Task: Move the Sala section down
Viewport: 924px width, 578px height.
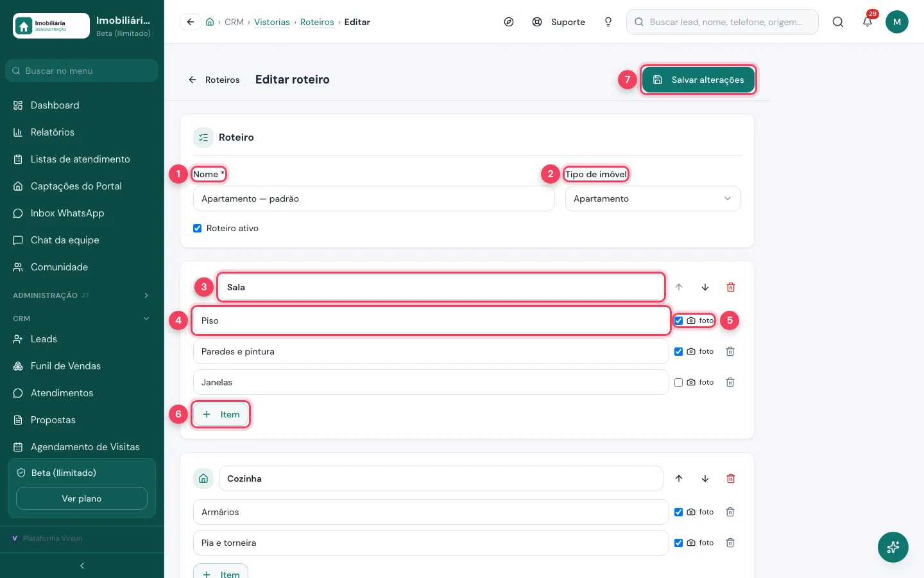Action: tap(705, 287)
